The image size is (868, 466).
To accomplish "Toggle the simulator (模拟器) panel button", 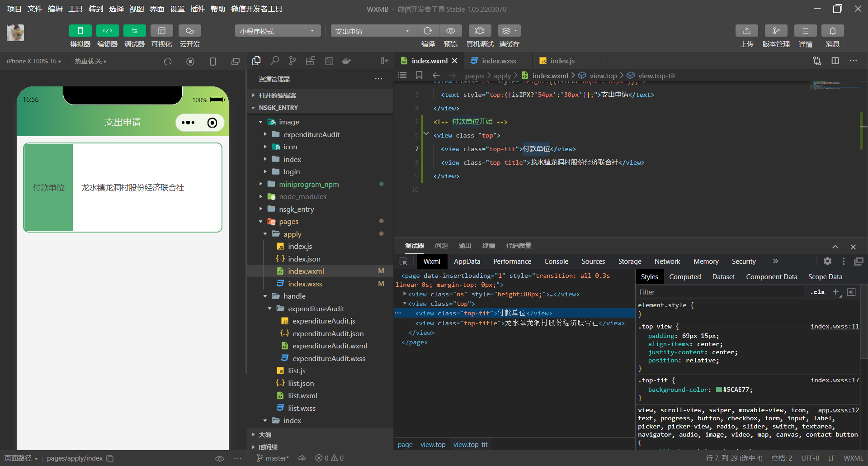I will click(x=80, y=31).
